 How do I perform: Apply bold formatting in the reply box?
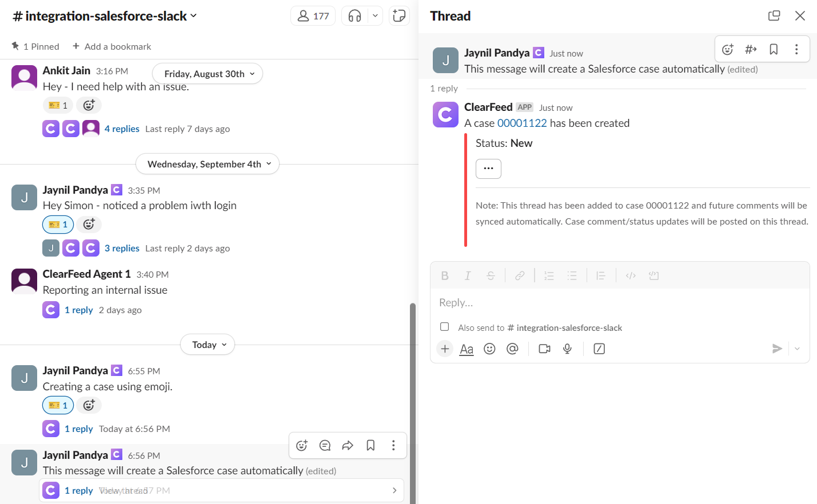[x=445, y=276]
